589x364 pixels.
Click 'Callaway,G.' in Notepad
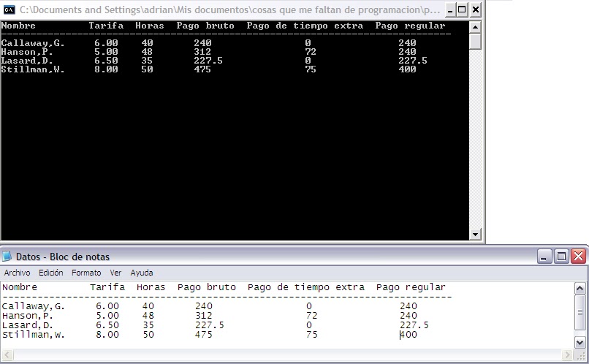tap(33, 306)
